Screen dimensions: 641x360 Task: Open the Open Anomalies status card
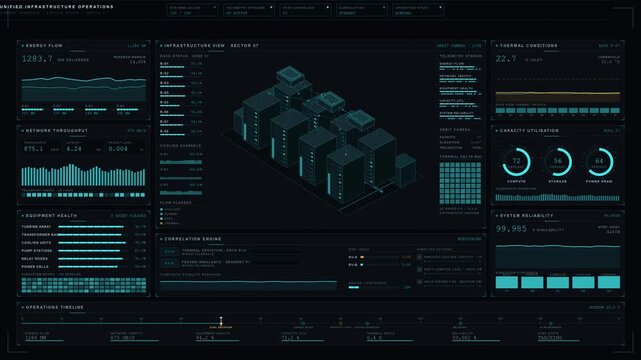pyautogui.click(x=305, y=10)
